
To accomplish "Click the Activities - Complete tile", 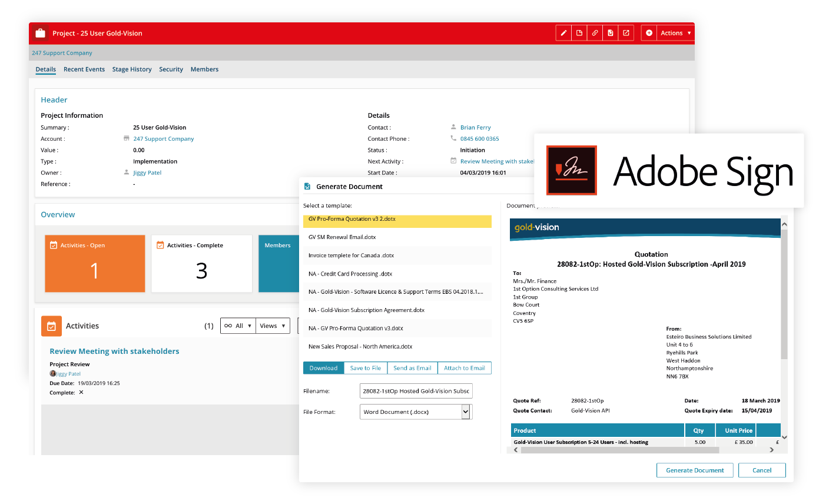I will (201, 263).
